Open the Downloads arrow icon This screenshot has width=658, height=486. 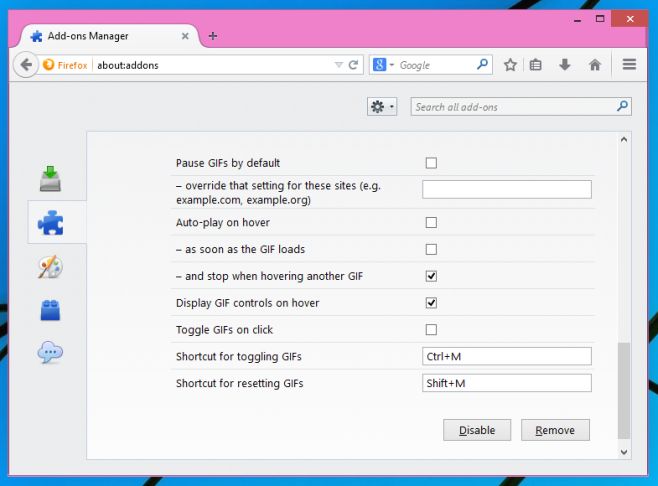pyautogui.click(x=565, y=65)
